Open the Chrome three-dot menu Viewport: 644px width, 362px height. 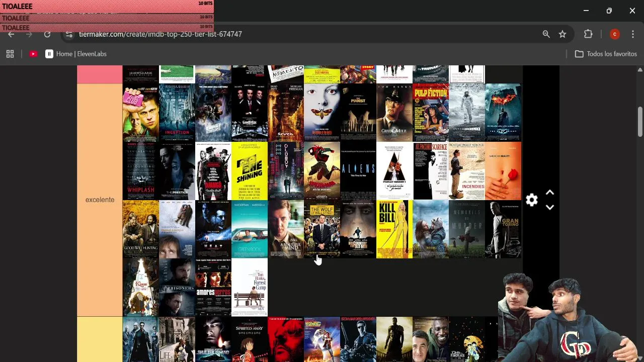[633, 34]
